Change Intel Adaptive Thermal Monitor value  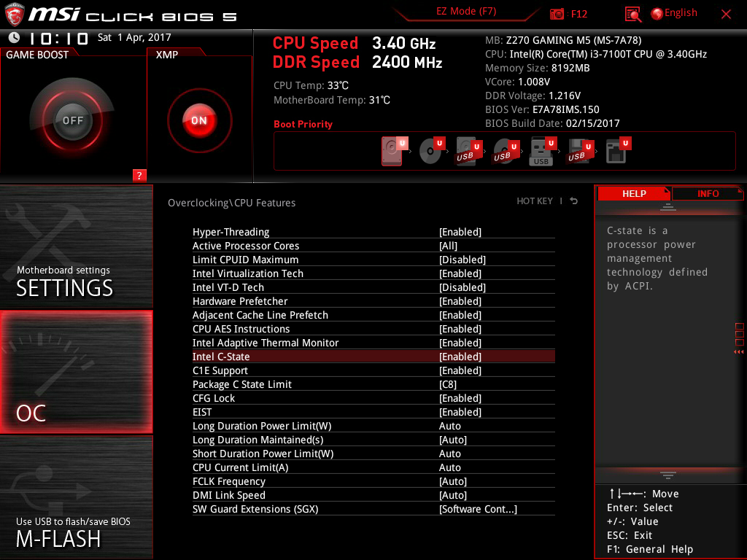[x=460, y=343]
